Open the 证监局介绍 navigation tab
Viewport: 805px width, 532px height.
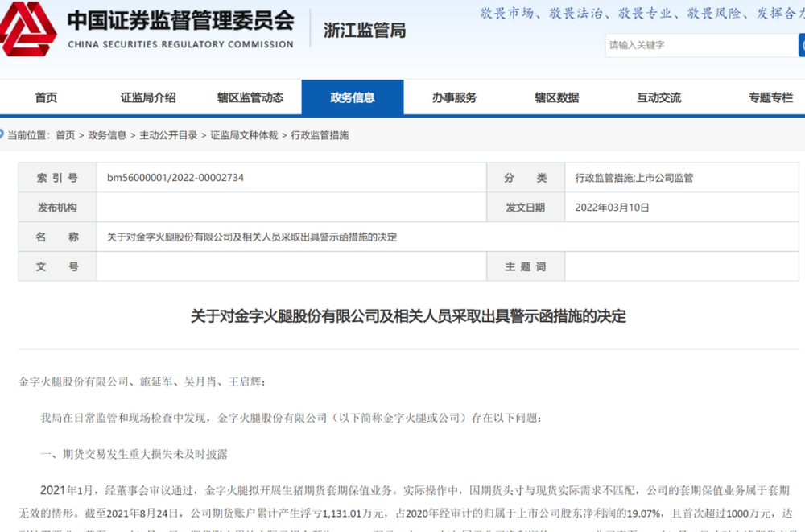tap(148, 97)
